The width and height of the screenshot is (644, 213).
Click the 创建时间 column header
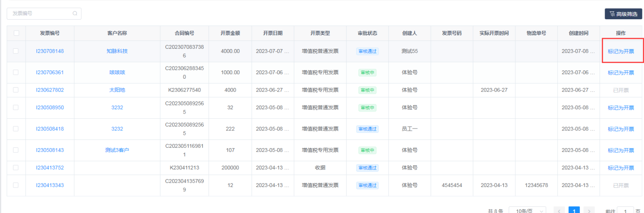pyautogui.click(x=578, y=33)
